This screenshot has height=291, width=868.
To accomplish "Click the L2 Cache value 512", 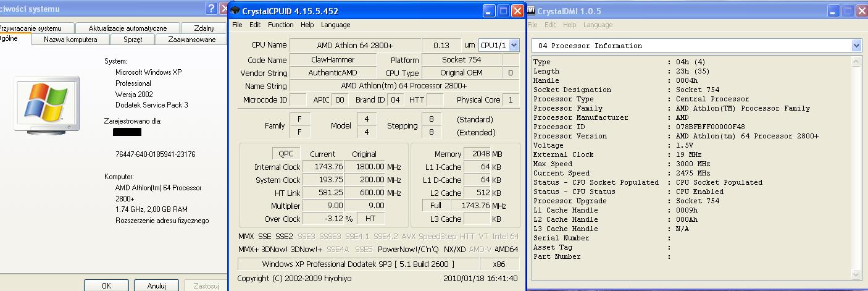I will click(x=477, y=193).
